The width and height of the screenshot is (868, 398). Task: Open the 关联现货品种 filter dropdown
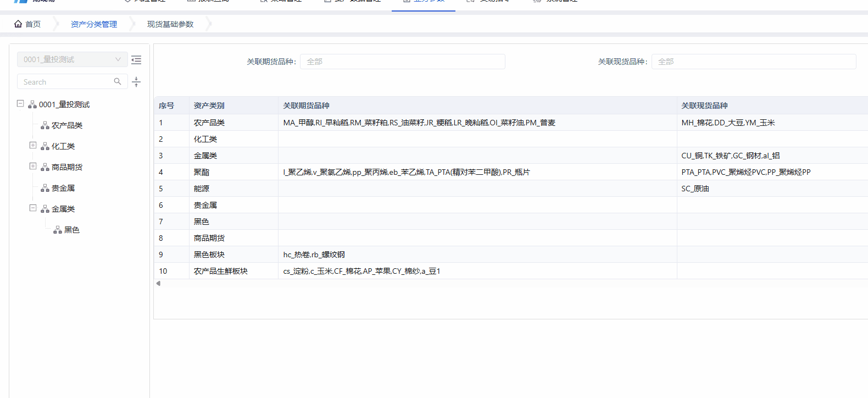(753, 62)
